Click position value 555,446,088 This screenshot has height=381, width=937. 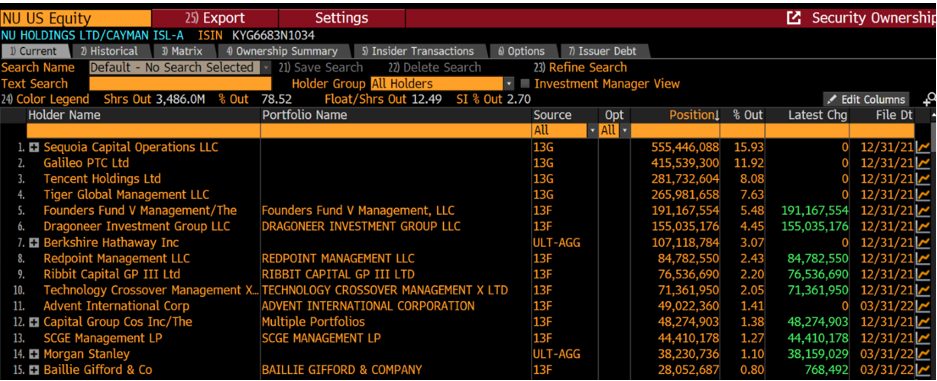click(685, 147)
